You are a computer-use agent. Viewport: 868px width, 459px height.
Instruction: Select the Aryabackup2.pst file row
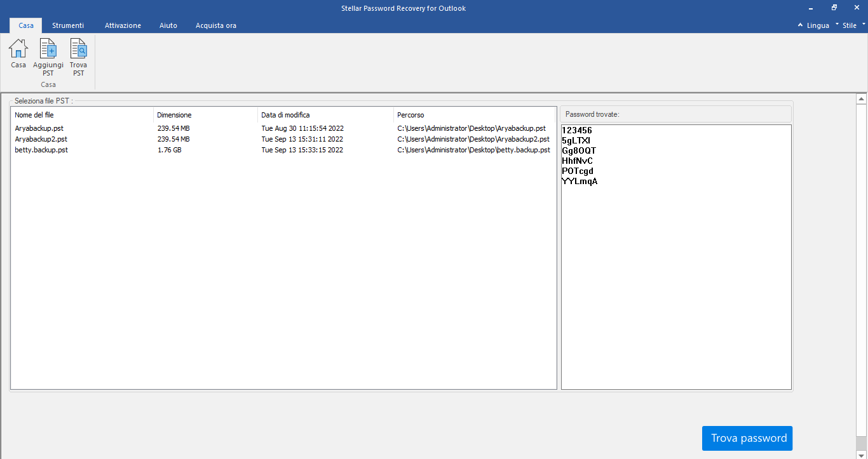pyautogui.click(x=283, y=139)
